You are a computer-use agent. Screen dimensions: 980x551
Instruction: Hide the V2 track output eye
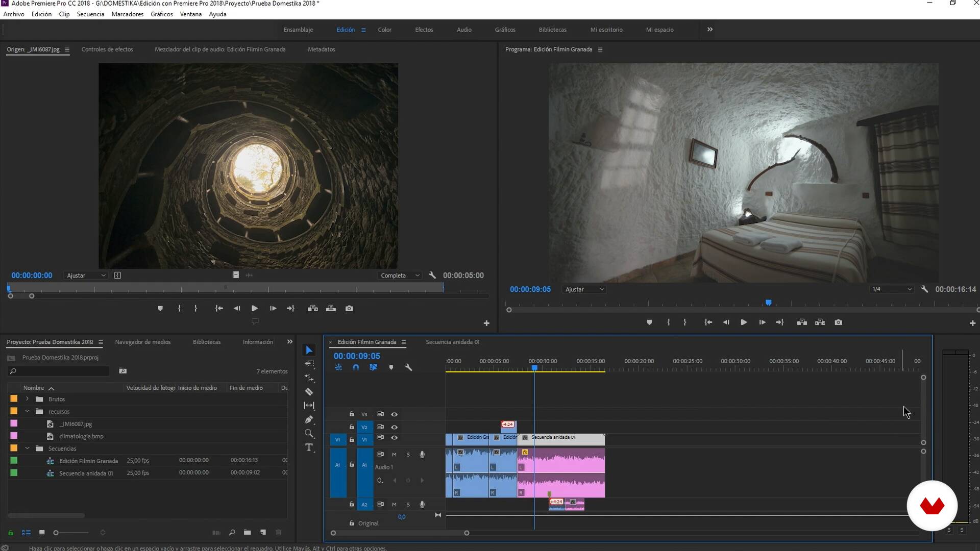point(394,427)
